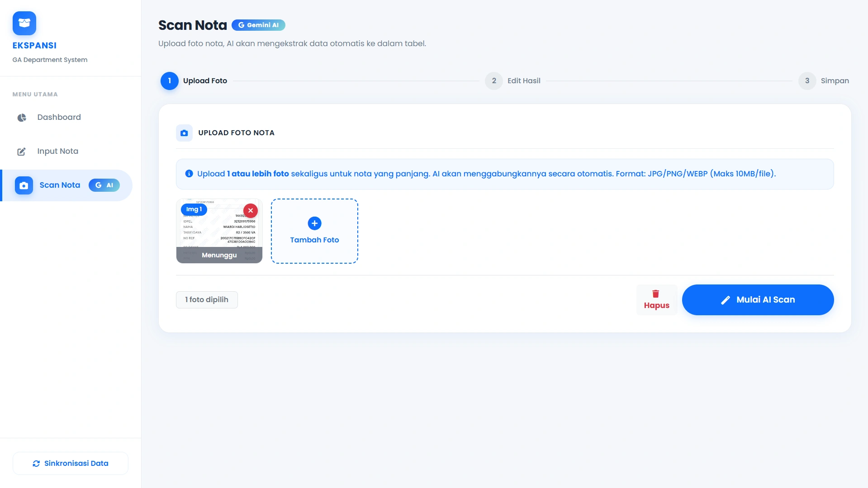Click camera icon beside Upload Foto Nota
Screen dimensions: 868x488
184,133
